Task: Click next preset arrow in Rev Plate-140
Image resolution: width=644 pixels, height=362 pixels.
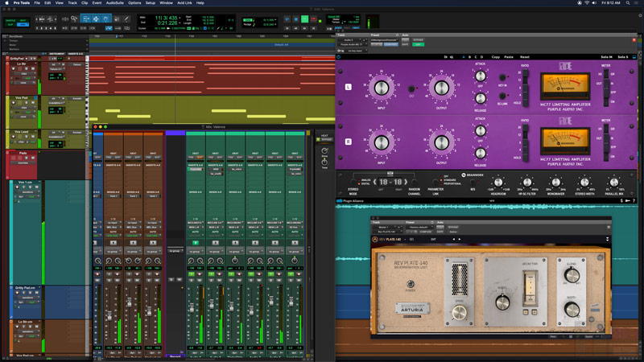Action: tap(460, 239)
